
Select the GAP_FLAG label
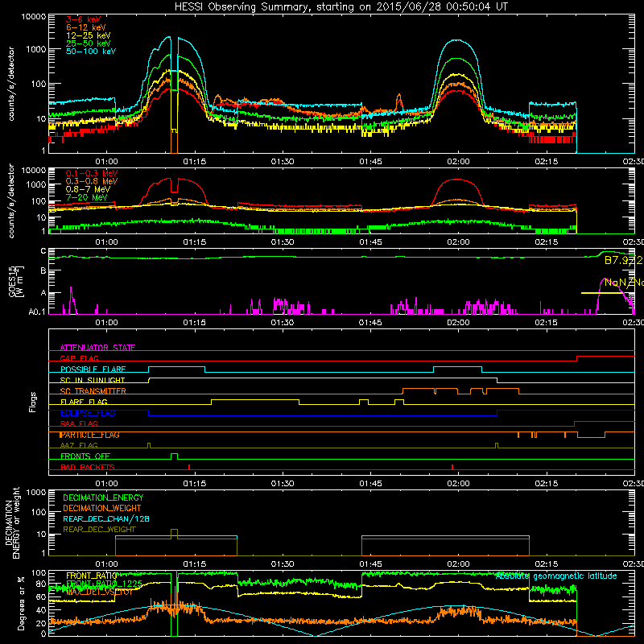(79, 358)
